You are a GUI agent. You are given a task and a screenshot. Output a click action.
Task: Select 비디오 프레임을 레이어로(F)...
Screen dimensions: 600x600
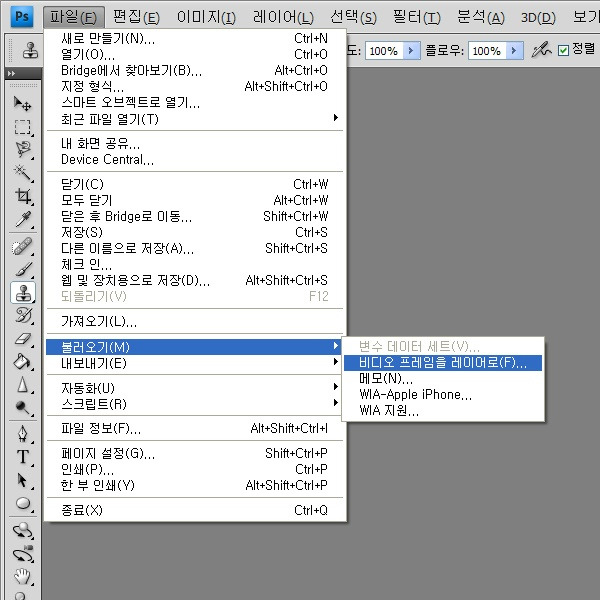[443, 362]
